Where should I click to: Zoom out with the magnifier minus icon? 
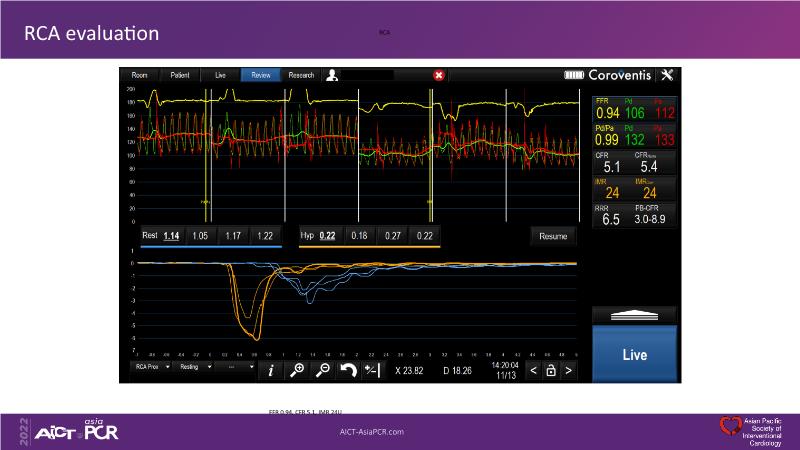pyautogui.click(x=322, y=370)
